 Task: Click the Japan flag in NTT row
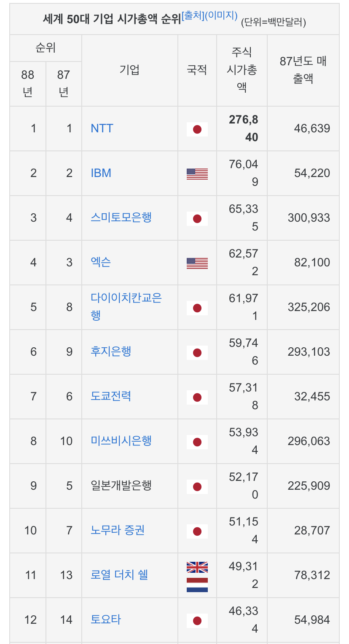coord(197,129)
